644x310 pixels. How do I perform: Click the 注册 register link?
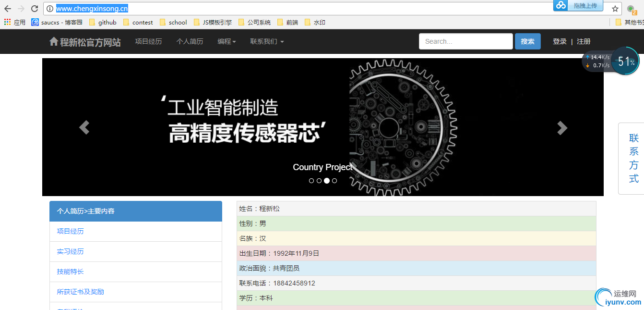coord(584,42)
